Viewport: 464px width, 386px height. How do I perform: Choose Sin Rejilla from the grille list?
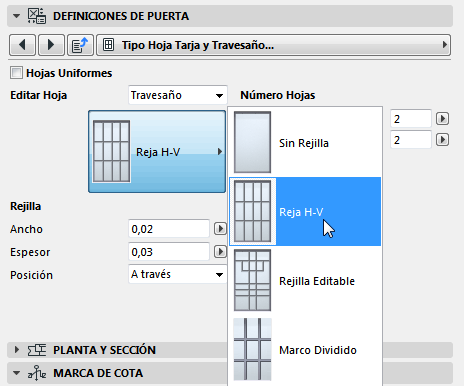click(305, 143)
